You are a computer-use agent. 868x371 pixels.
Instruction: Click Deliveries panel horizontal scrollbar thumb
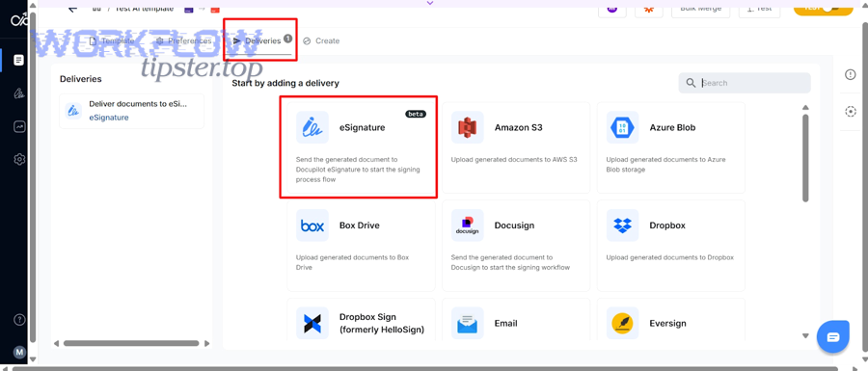pos(130,343)
